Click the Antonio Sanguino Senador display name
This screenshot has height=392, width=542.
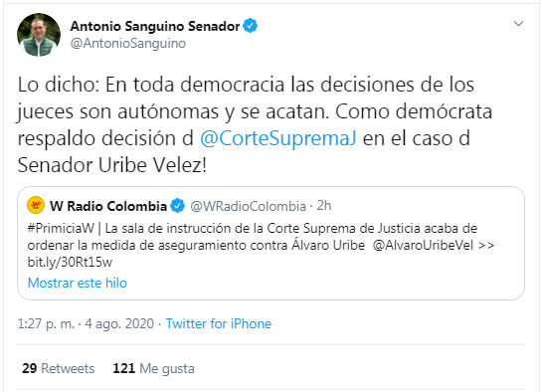pyautogui.click(x=155, y=26)
